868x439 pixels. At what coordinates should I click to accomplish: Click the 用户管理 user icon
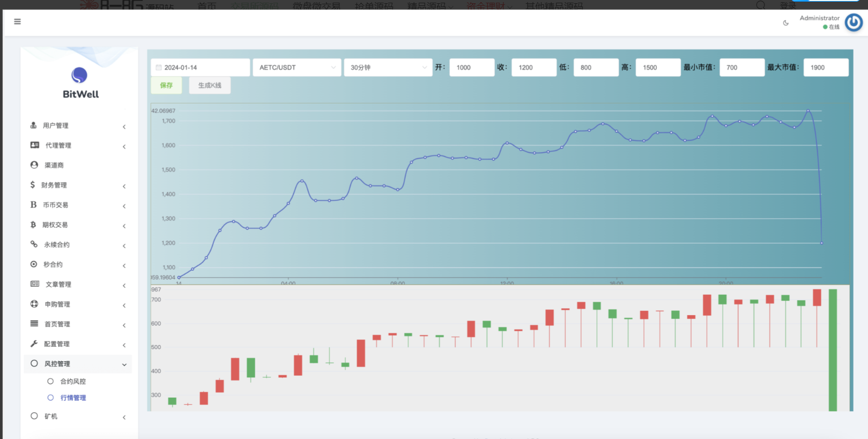coord(34,125)
